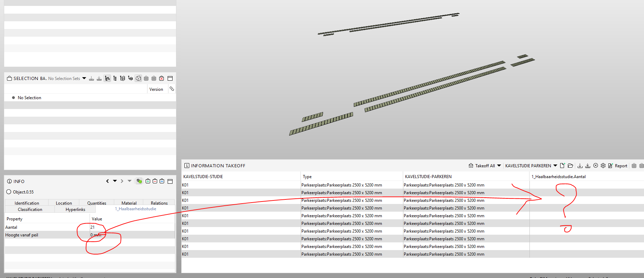Click the save takeoff as icon
Viewport: 644px width, 278px height.
pyautogui.click(x=588, y=166)
